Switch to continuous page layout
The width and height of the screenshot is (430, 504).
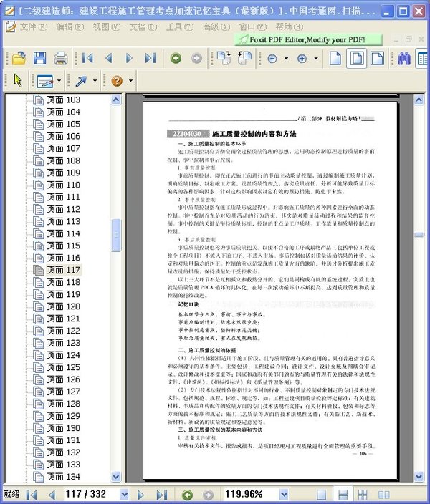(x=343, y=495)
